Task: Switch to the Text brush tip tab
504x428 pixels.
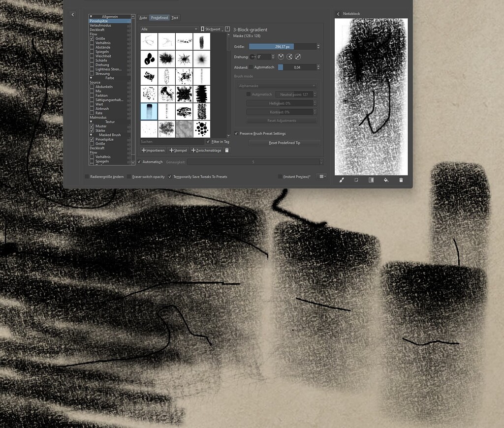Action: [175, 17]
